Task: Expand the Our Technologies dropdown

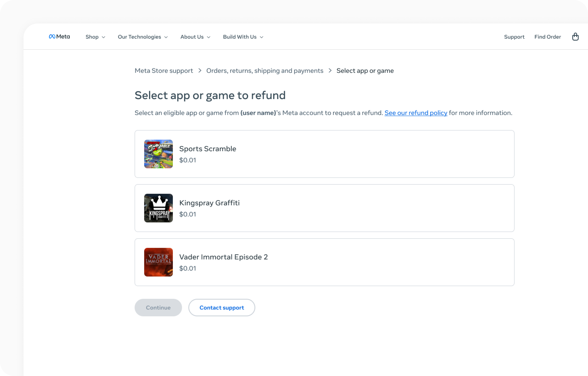Action: (x=143, y=37)
